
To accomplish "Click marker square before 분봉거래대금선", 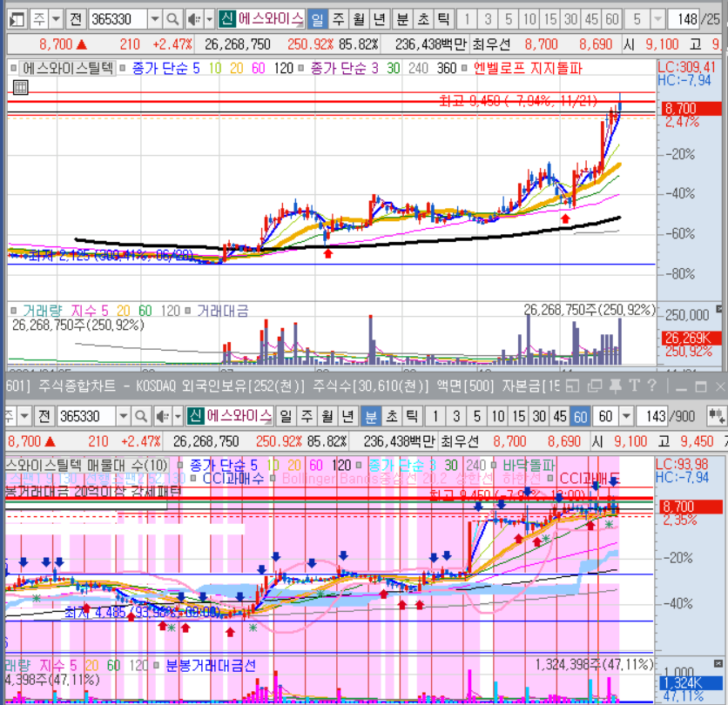I will tap(157, 666).
